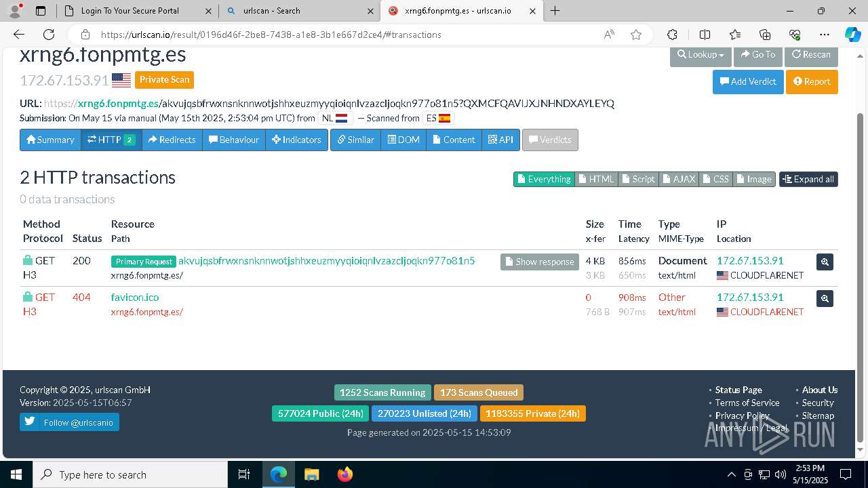This screenshot has height=488, width=868.
Task: Switch to the urlscan - Search tab
Action: (298, 11)
